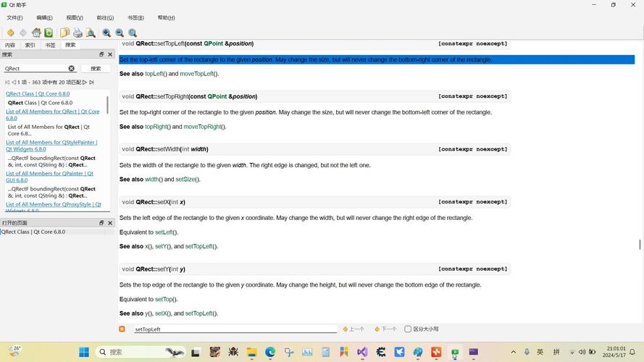This screenshot has height=362, width=644.
Task: Zoom in with the plus magnifier
Action: 106,33
